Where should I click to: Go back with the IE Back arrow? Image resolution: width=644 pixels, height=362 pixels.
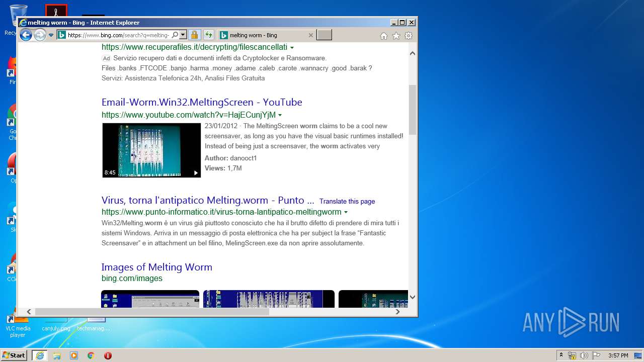coord(26,35)
